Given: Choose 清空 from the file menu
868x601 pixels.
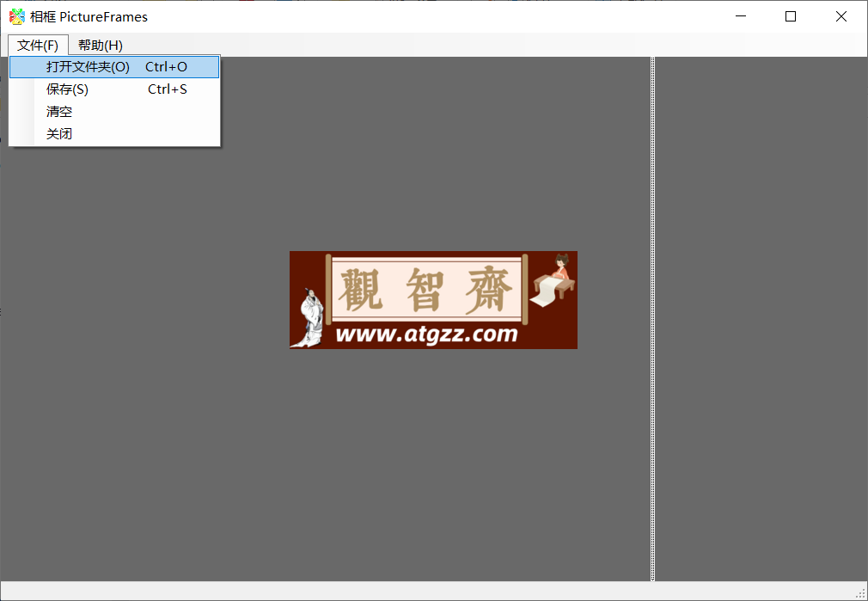Looking at the screenshot, I should 114,111.
